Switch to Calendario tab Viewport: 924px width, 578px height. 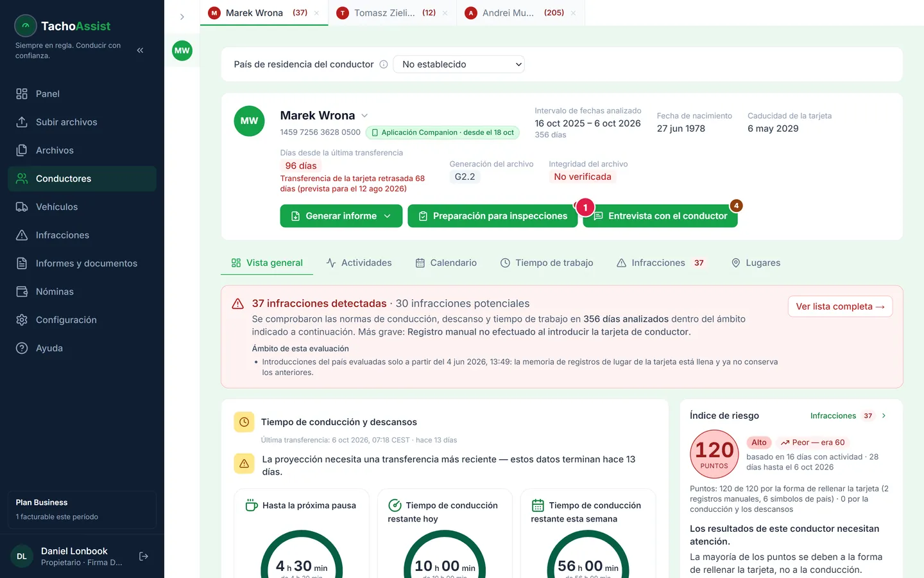[x=446, y=263]
